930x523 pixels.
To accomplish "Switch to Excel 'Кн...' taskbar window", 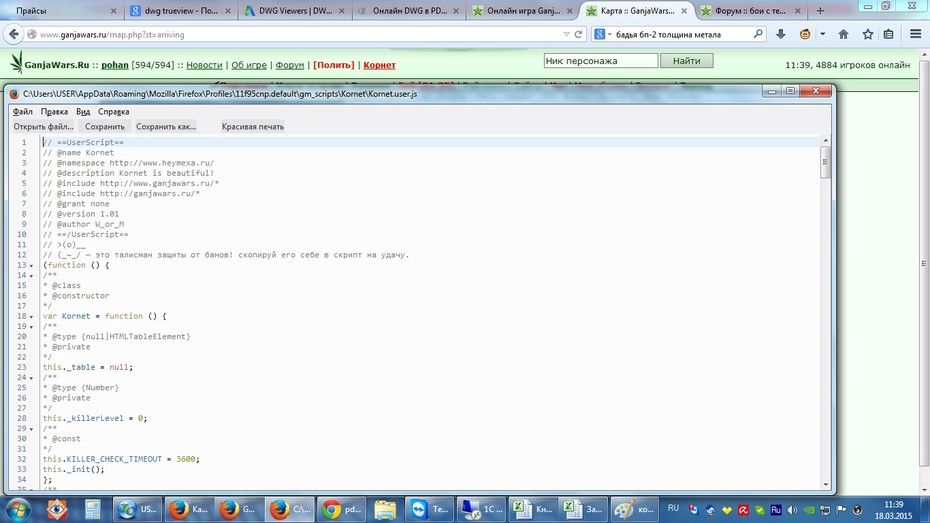I will coord(532,509).
